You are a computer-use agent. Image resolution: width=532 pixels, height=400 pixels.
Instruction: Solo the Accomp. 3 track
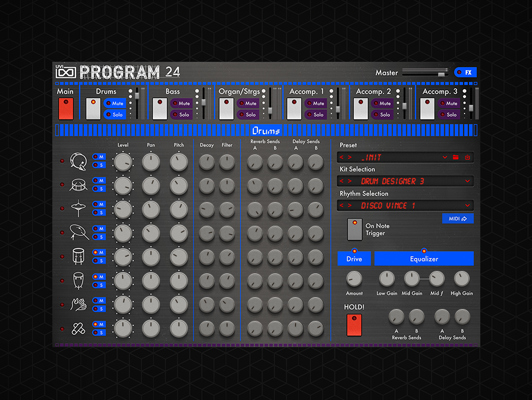(x=449, y=115)
